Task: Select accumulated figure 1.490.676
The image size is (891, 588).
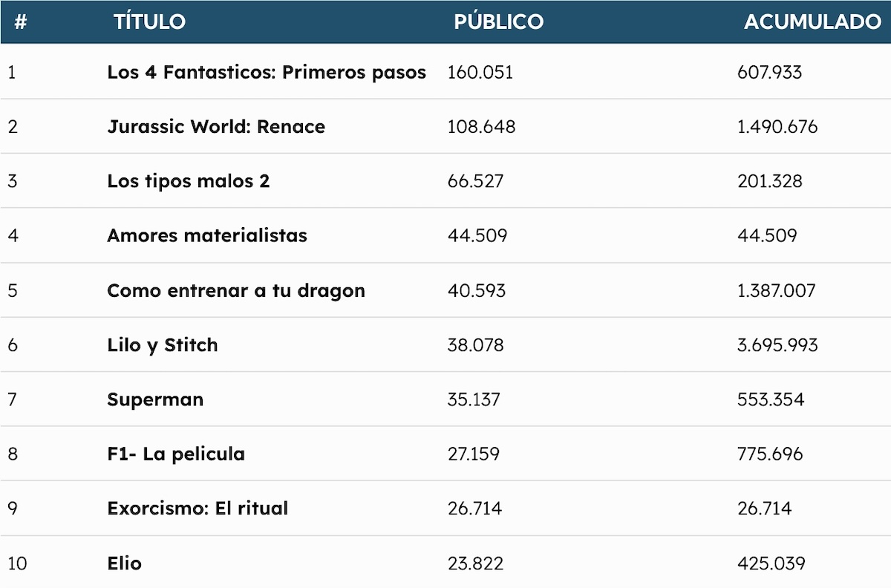Action: pos(777,126)
